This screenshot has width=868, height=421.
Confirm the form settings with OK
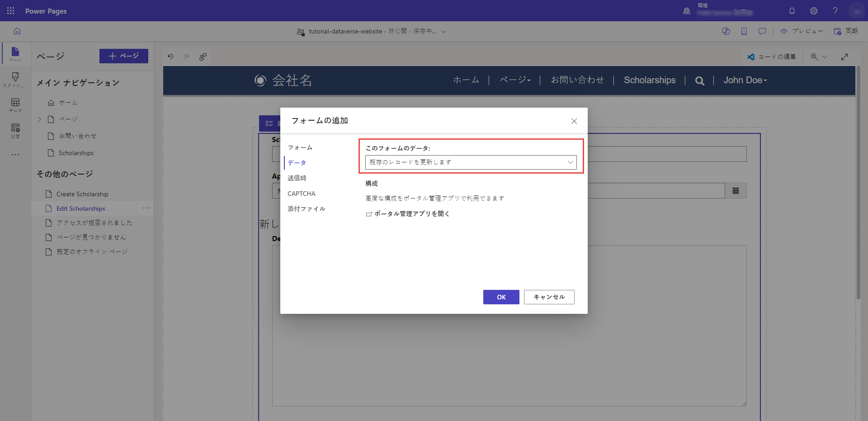click(501, 297)
